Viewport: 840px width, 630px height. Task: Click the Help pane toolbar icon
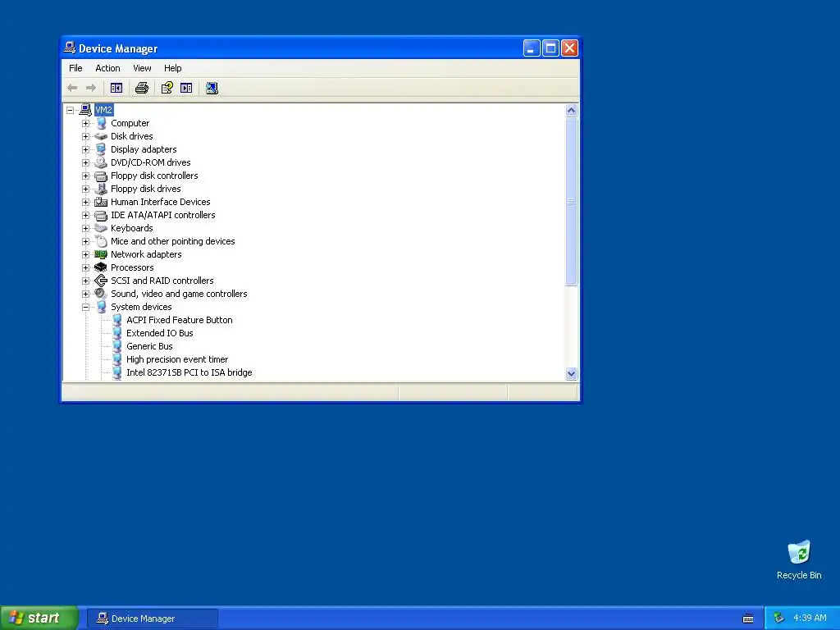pos(186,88)
